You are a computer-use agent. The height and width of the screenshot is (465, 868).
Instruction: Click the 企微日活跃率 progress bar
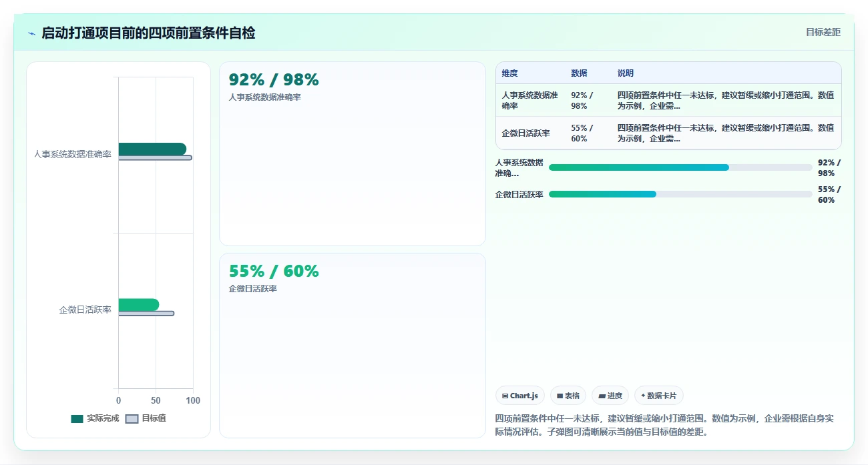tap(680, 194)
